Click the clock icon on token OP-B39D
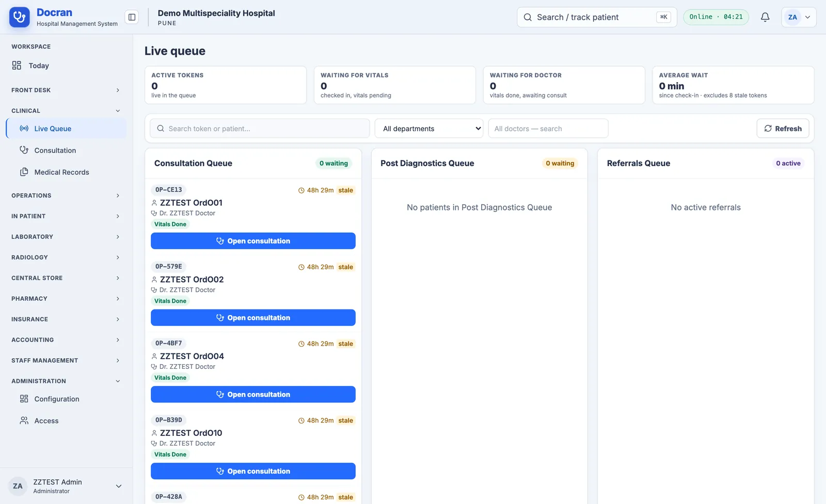Image resolution: width=826 pixels, height=504 pixels. coord(301,420)
